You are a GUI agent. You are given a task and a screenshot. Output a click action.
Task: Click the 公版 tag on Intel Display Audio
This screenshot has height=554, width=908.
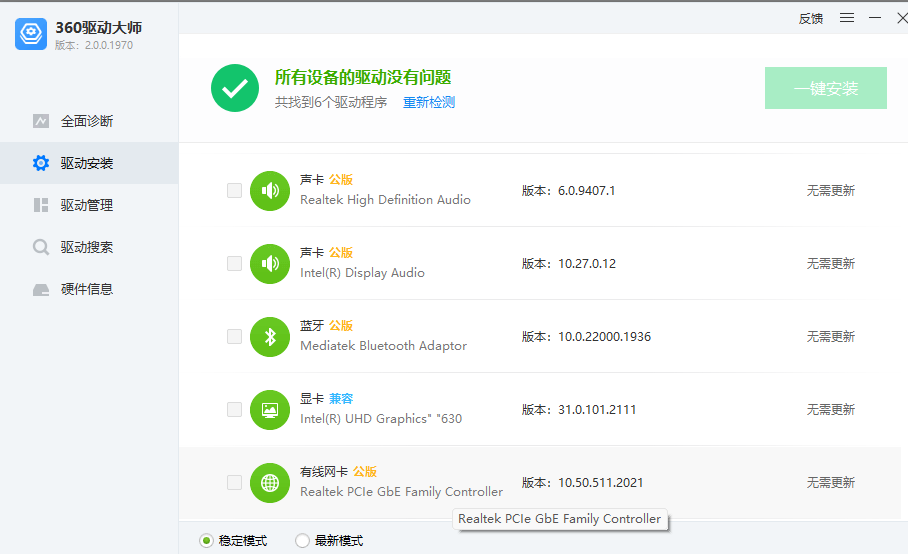point(341,252)
